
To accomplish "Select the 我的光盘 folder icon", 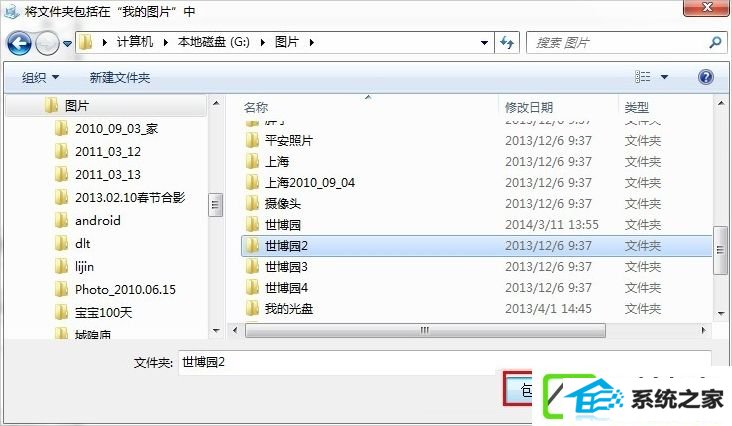I will click(252, 308).
